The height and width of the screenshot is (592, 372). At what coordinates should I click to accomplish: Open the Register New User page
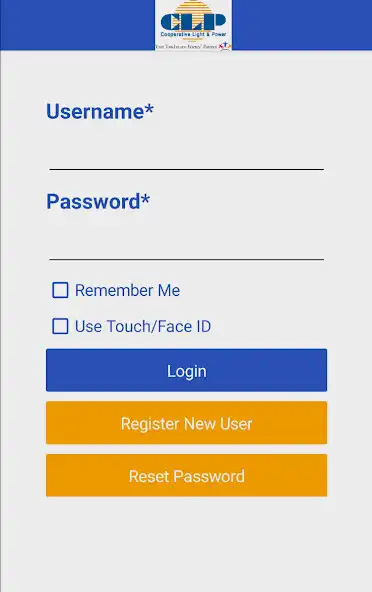[x=187, y=423]
